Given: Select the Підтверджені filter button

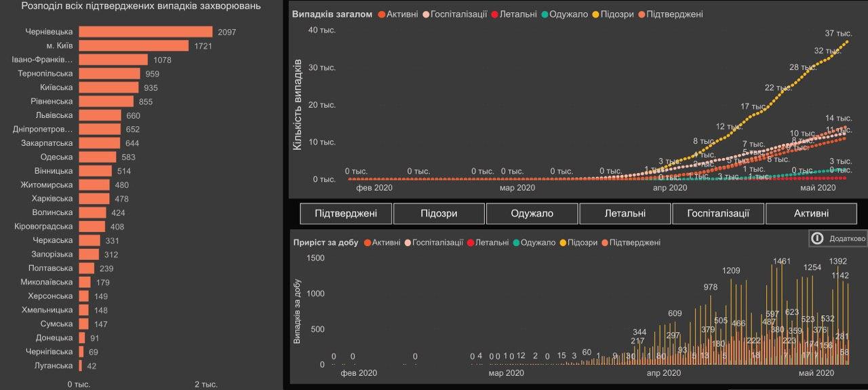Looking at the screenshot, I should click(346, 214).
